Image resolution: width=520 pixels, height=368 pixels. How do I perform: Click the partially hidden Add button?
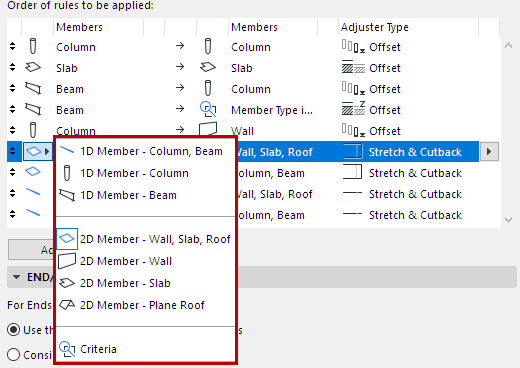click(x=31, y=249)
